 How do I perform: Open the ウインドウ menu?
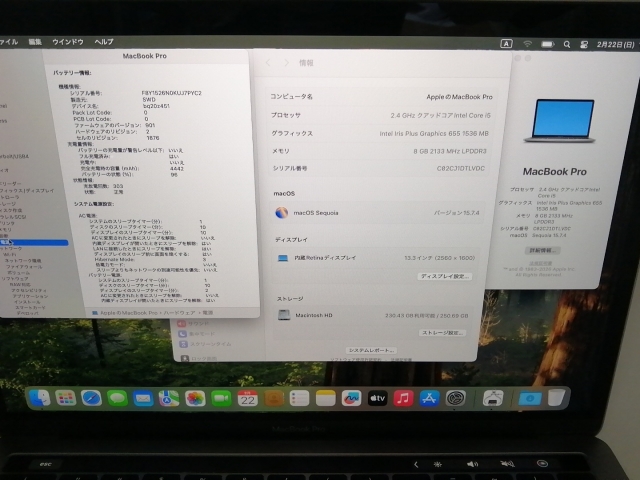tap(68, 42)
